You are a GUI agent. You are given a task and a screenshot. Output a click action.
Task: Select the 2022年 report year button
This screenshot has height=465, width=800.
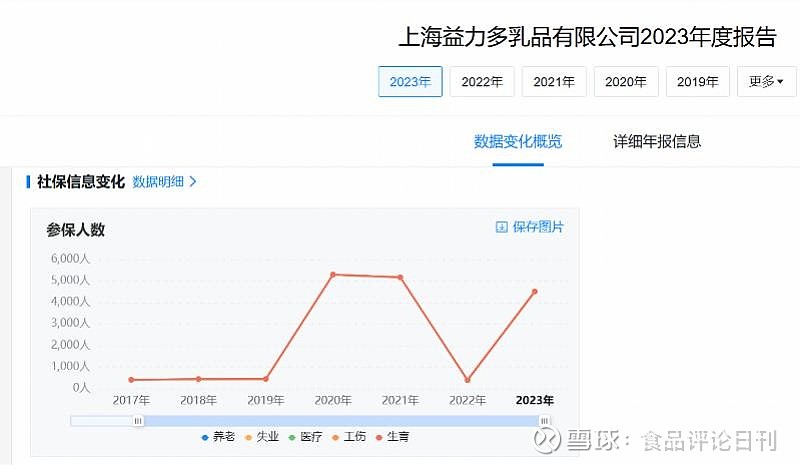(x=482, y=82)
